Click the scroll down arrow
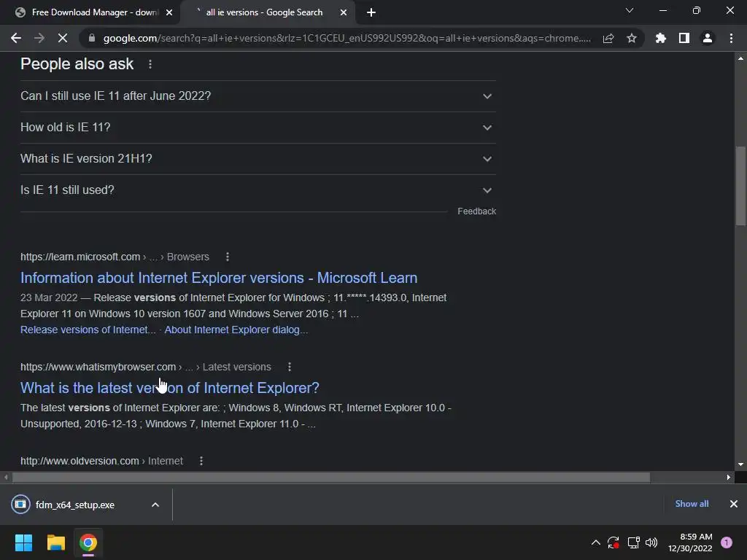 [740, 464]
